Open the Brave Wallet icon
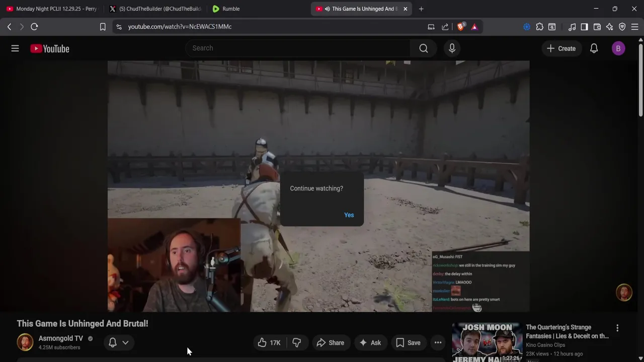Viewport: 644px width, 362px height. 597,27
